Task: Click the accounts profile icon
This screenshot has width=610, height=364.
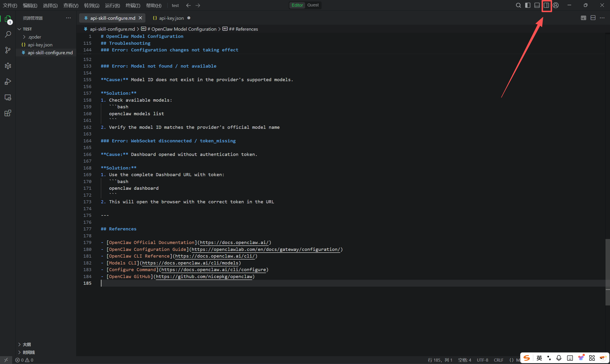Action: coord(556,5)
